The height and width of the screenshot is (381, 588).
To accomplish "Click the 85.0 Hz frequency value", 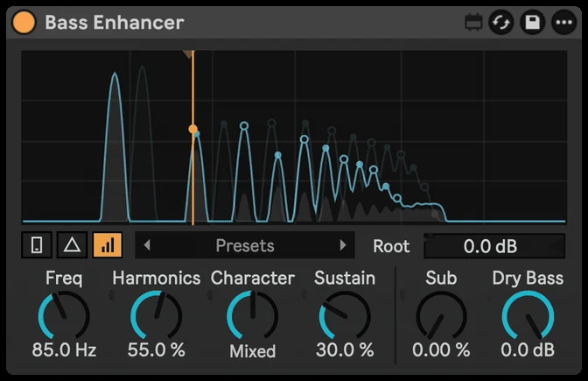I will click(x=64, y=349).
